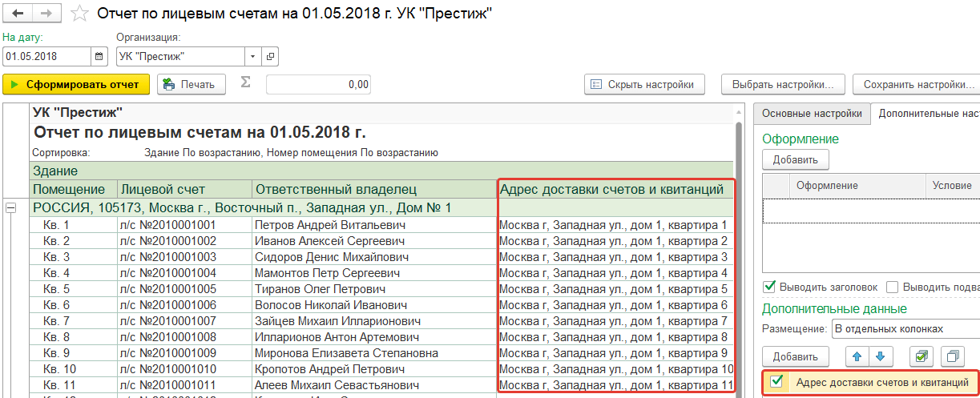
Task: Add report to favorites with star icon
Action: tap(79, 14)
